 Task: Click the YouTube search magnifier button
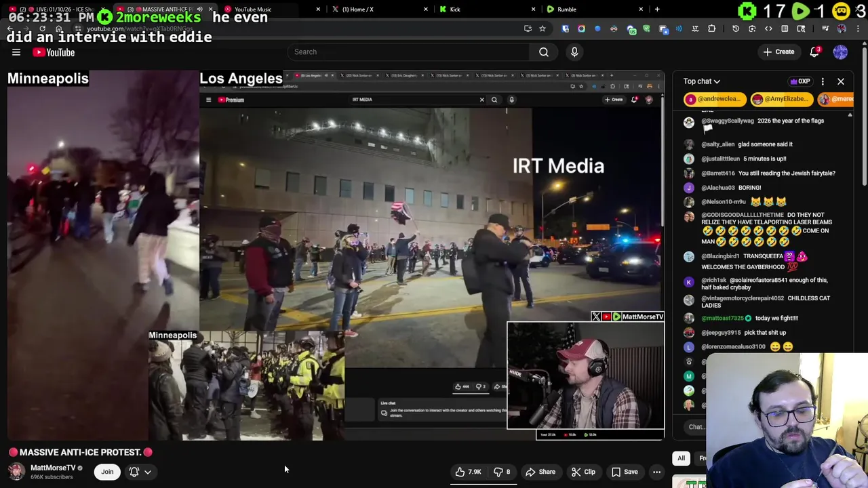point(544,52)
